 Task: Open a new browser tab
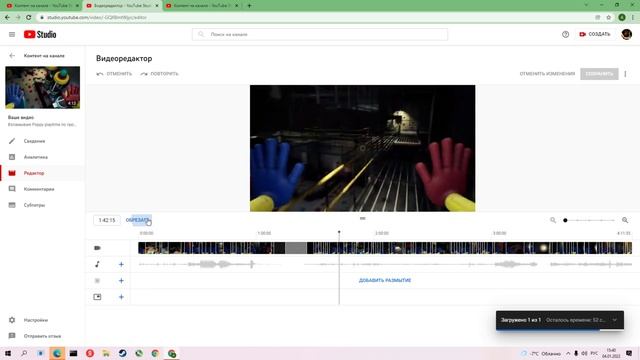(x=249, y=6)
